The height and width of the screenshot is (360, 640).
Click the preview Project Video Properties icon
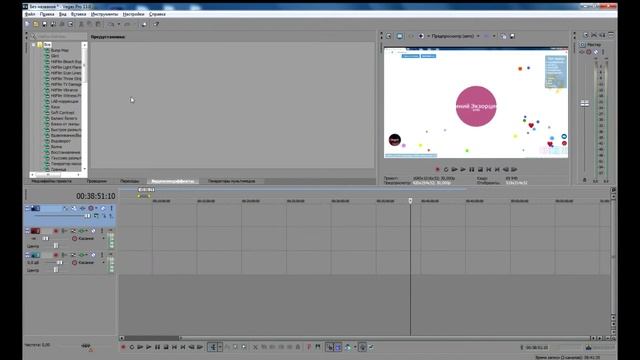pos(389,36)
